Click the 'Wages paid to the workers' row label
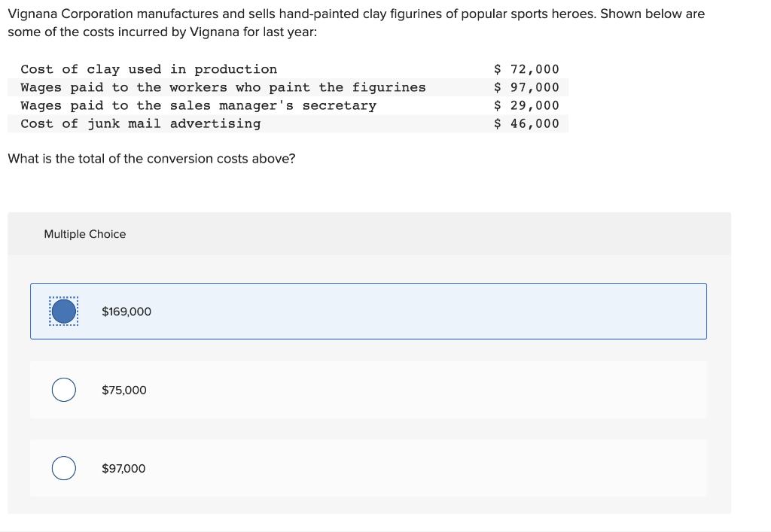The width and height of the screenshot is (771, 532). point(223,87)
